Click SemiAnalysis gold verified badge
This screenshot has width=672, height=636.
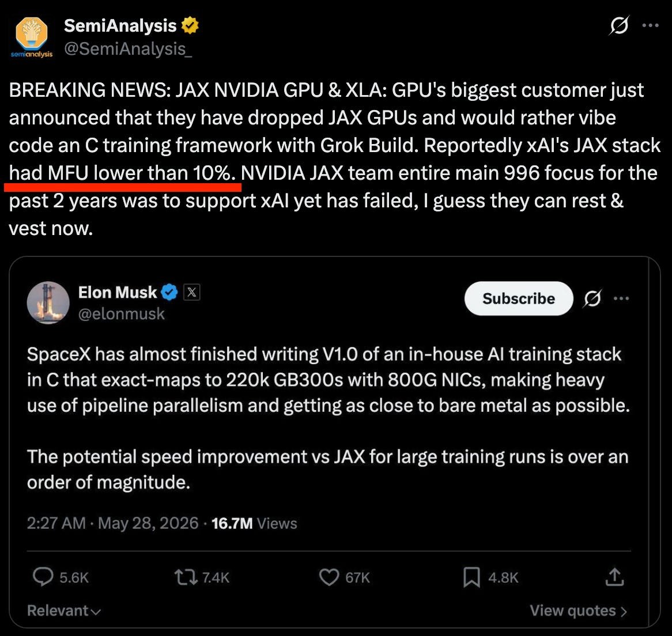190,26
